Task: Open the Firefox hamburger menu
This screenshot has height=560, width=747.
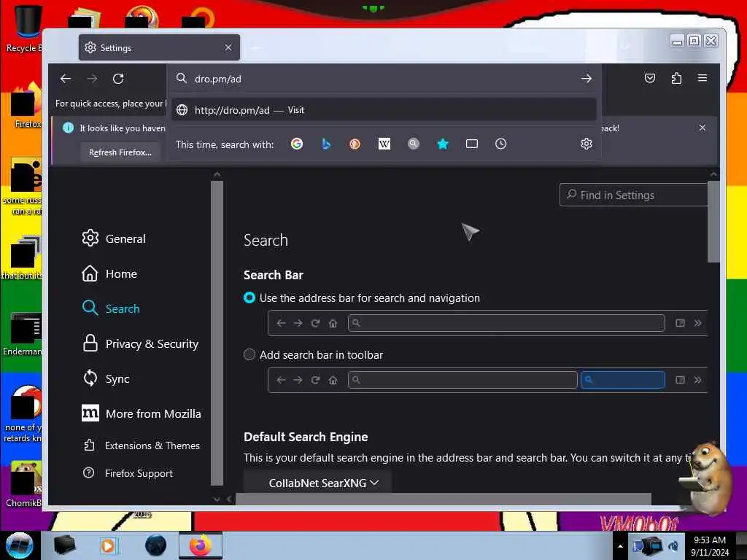Action: pyautogui.click(x=703, y=77)
